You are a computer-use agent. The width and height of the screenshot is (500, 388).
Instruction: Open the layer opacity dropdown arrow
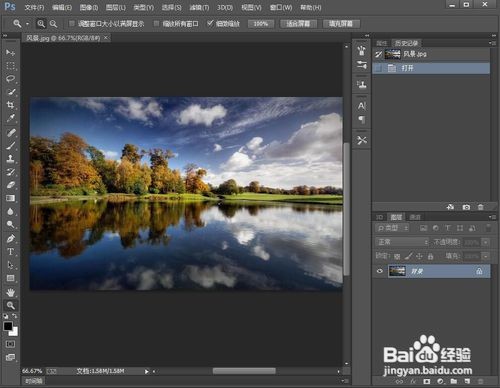click(x=486, y=242)
